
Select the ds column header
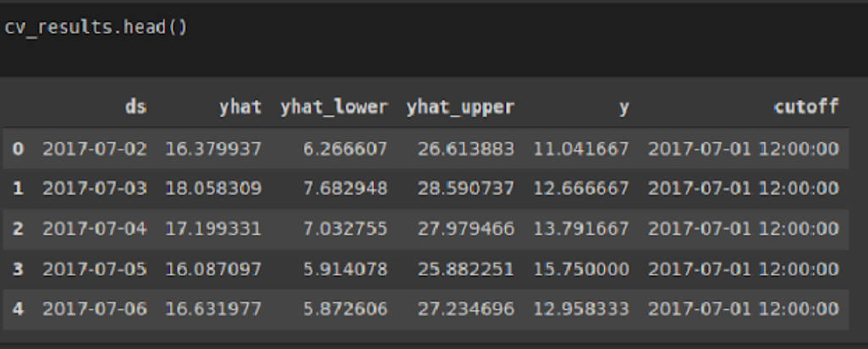point(135,106)
